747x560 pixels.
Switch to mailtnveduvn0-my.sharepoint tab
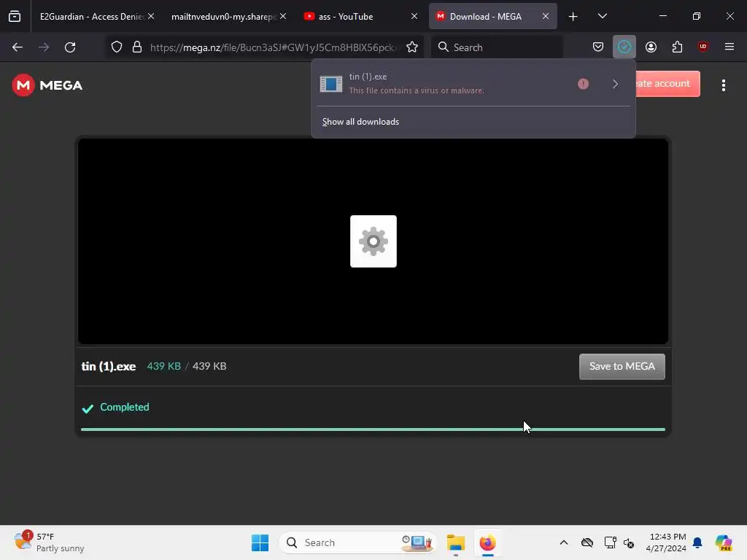224,16
